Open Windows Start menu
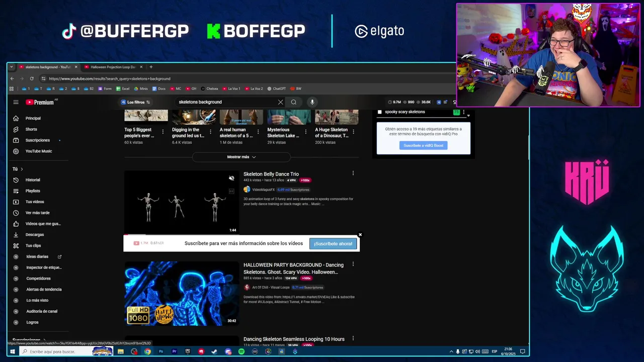The image size is (644, 362). (x=12, y=351)
